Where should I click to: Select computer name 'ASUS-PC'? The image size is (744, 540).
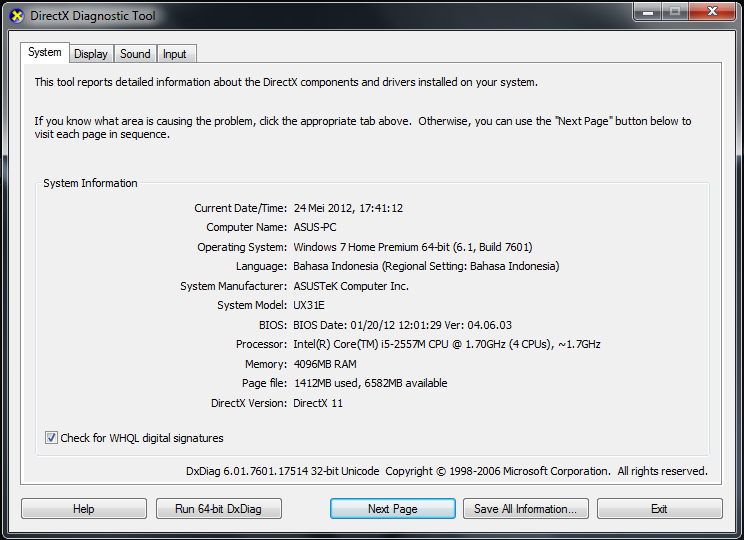(x=315, y=227)
